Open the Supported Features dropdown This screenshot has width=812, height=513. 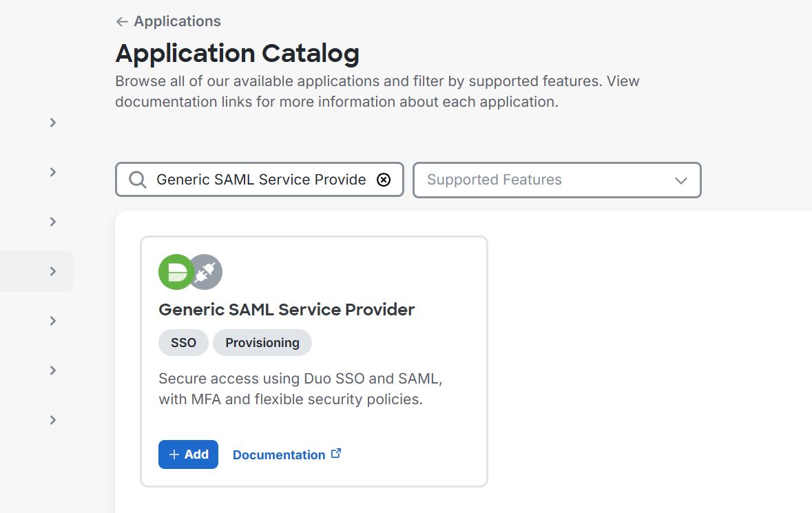[556, 180]
